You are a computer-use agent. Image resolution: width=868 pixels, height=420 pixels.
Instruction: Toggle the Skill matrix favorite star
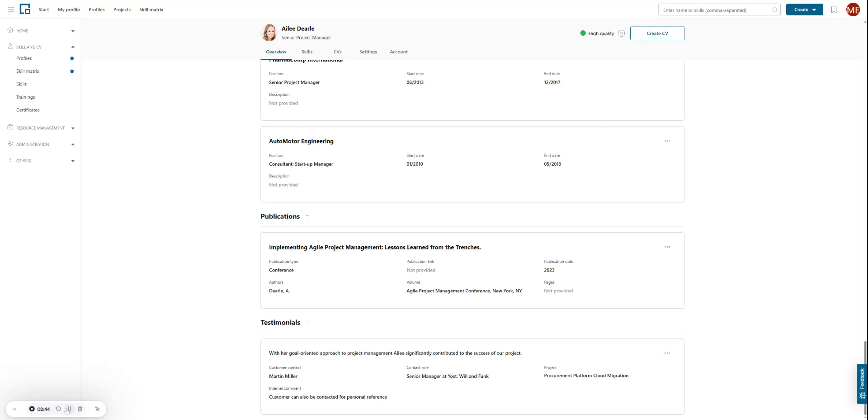[x=71, y=71]
